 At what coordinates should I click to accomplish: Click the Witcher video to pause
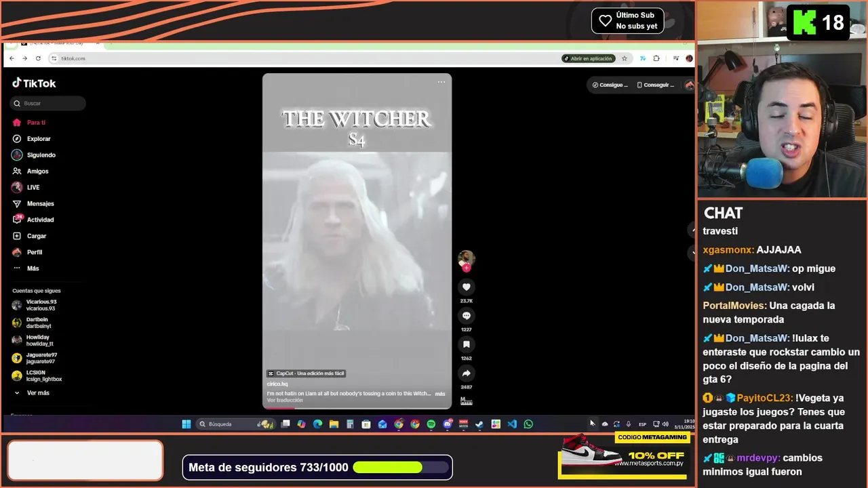357,241
